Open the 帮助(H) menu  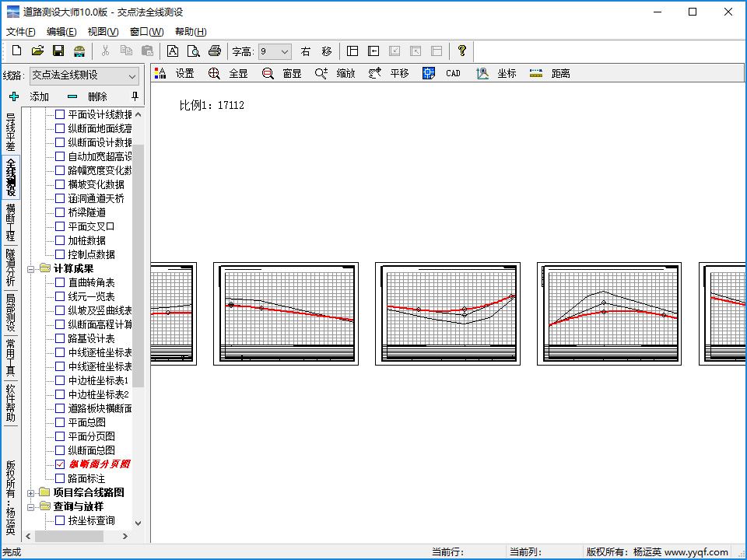191,31
